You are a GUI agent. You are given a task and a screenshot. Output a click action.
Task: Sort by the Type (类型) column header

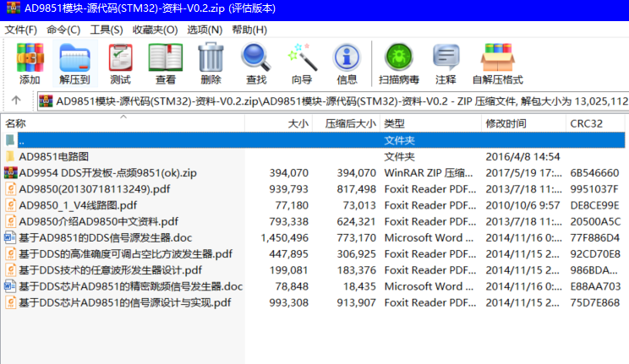coord(430,123)
